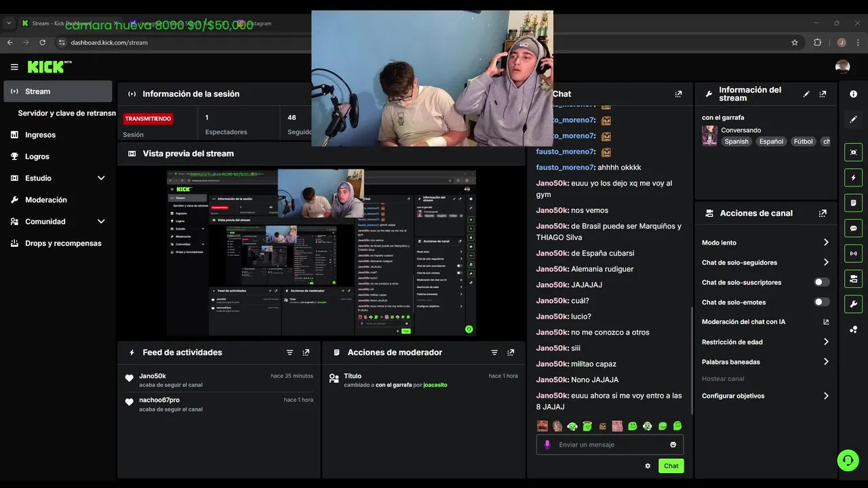Go back with the browser back arrow
The image size is (868, 488).
(x=9, y=42)
